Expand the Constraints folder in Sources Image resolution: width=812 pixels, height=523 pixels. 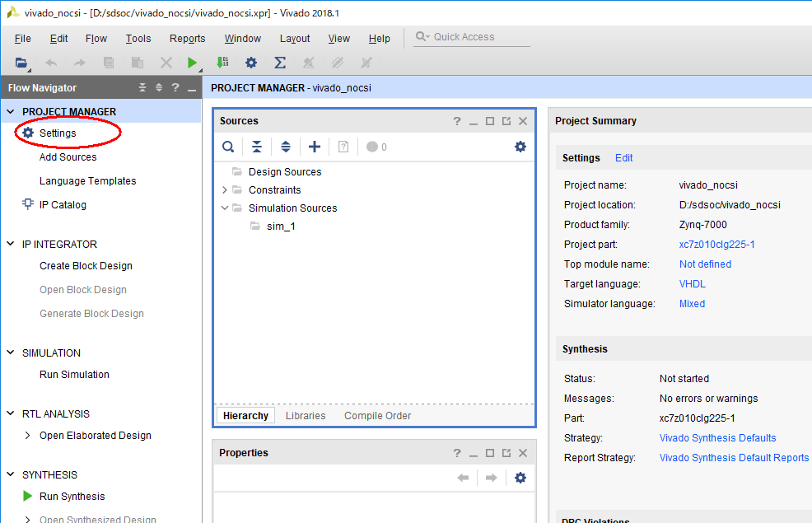click(225, 190)
